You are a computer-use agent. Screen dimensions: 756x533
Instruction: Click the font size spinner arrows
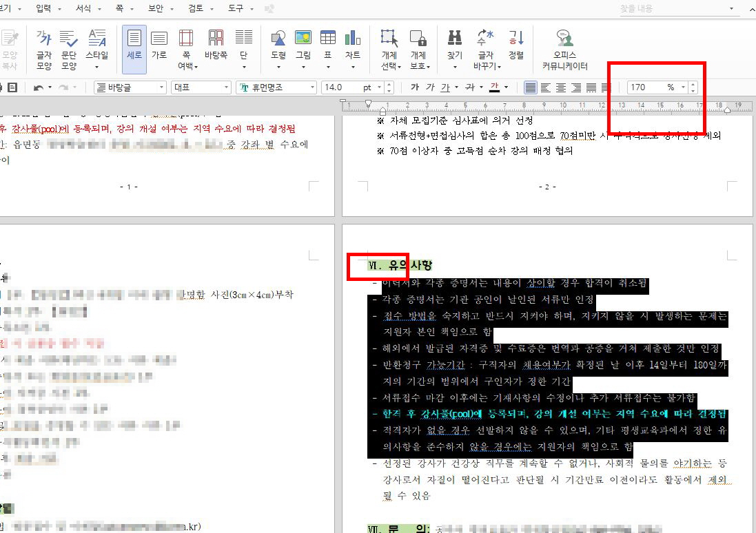click(389, 87)
